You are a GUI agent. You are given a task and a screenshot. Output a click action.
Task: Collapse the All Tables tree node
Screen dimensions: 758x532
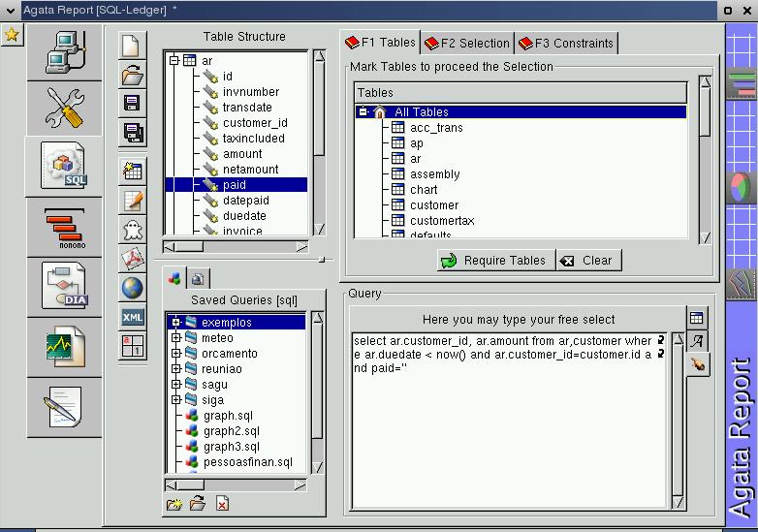[363, 112]
